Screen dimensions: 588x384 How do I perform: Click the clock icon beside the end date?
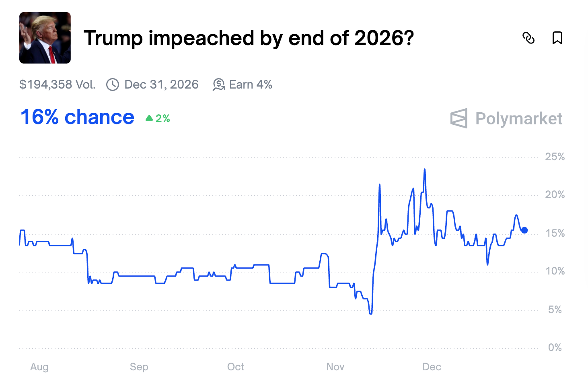click(x=113, y=85)
